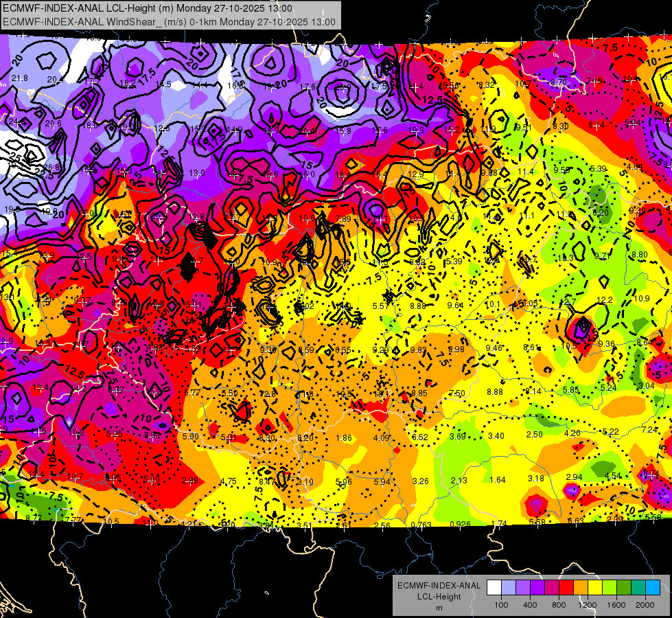Click the legend unit label m
This screenshot has height=618, width=672.
click(439, 608)
